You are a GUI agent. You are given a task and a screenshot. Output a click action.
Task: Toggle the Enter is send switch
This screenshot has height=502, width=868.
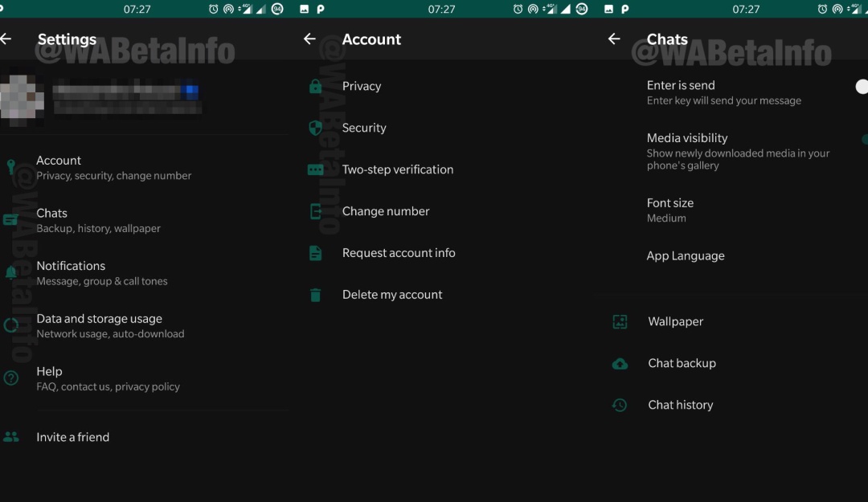[861, 87]
